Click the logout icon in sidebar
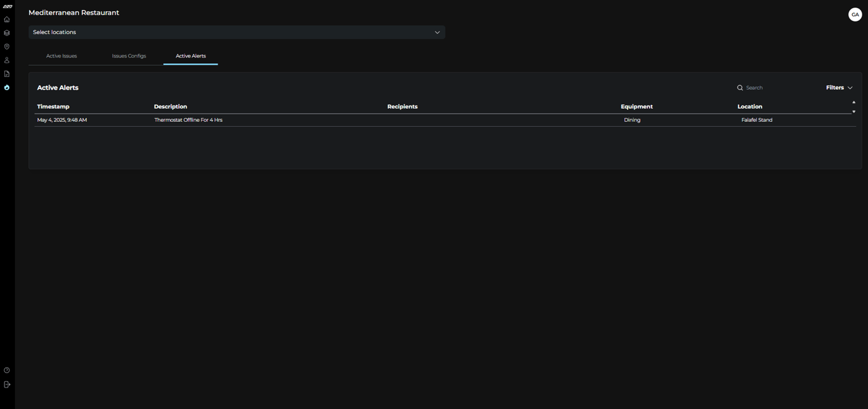Screen dimensions: 868x409 coord(7,384)
